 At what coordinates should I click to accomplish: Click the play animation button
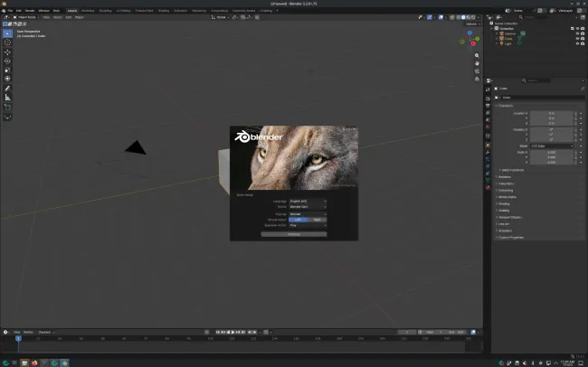[x=232, y=332]
